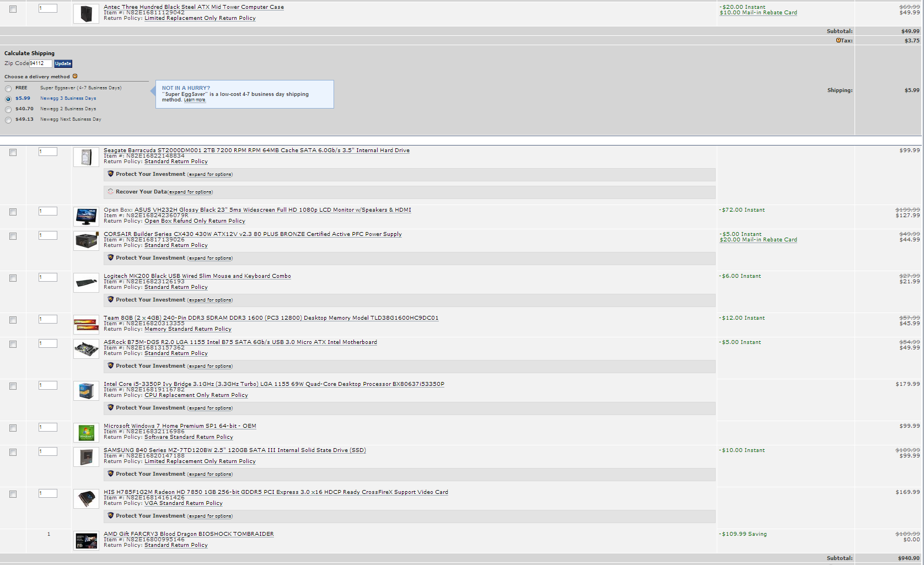Open the Logitech MK200 keyboard thumbnail
The image size is (924, 565).
coord(86,283)
